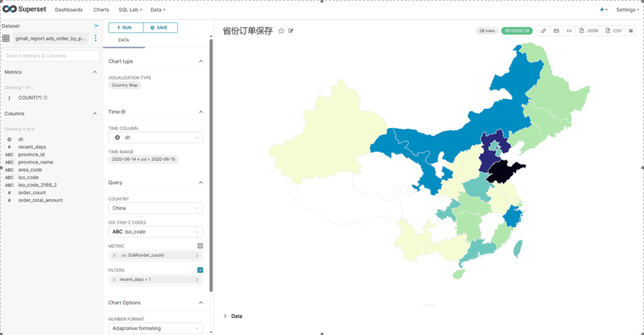Run the chart query
Image resolution: width=644 pixels, height=335 pixels.
[x=126, y=27]
